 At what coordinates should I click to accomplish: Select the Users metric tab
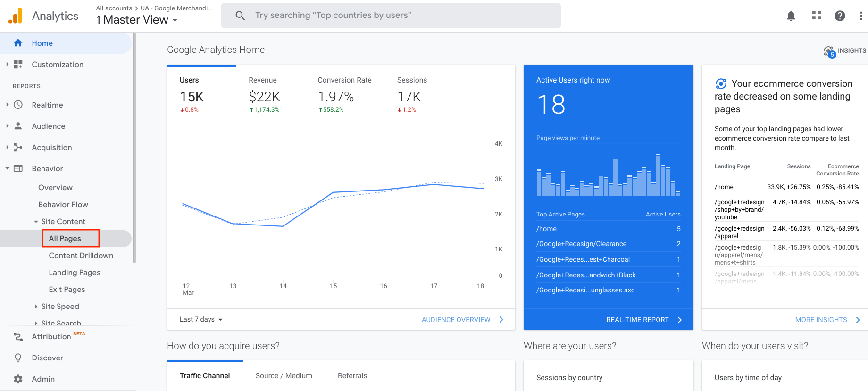click(x=201, y=95)
